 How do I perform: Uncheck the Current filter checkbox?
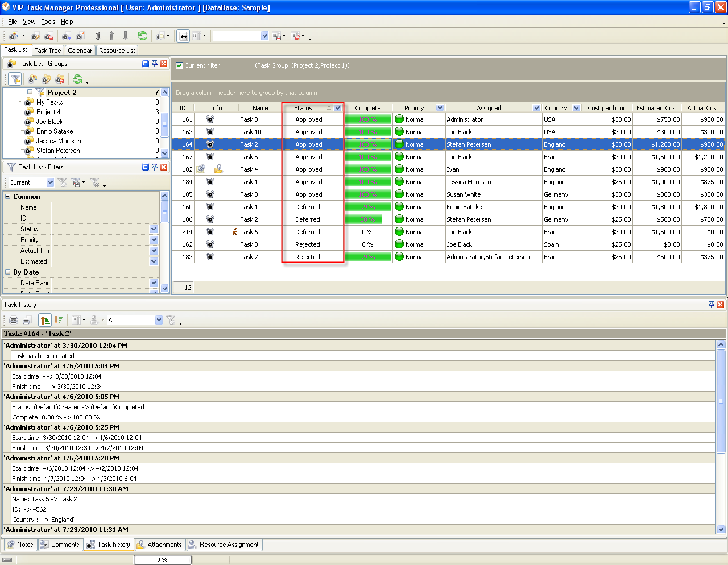180,65
